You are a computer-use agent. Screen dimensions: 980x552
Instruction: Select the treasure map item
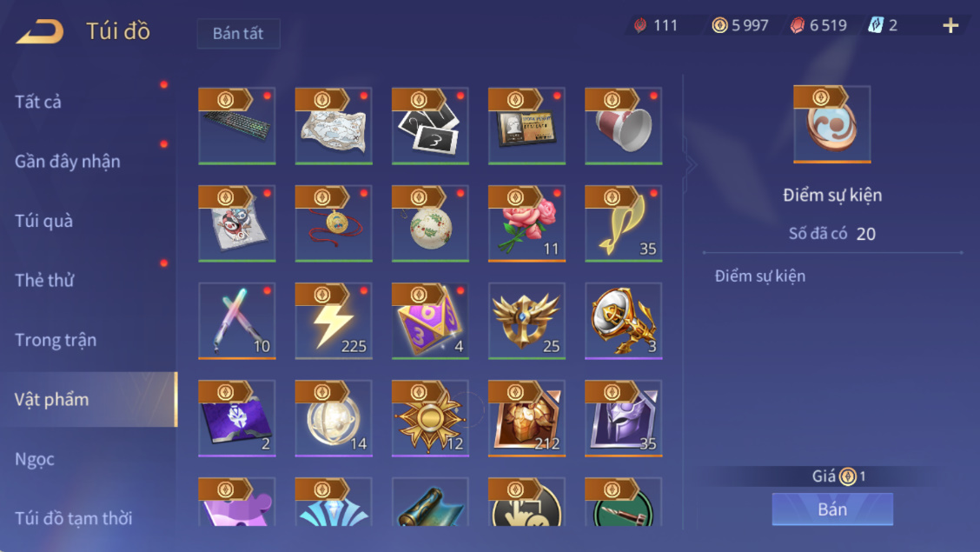[x=334, y=126]
